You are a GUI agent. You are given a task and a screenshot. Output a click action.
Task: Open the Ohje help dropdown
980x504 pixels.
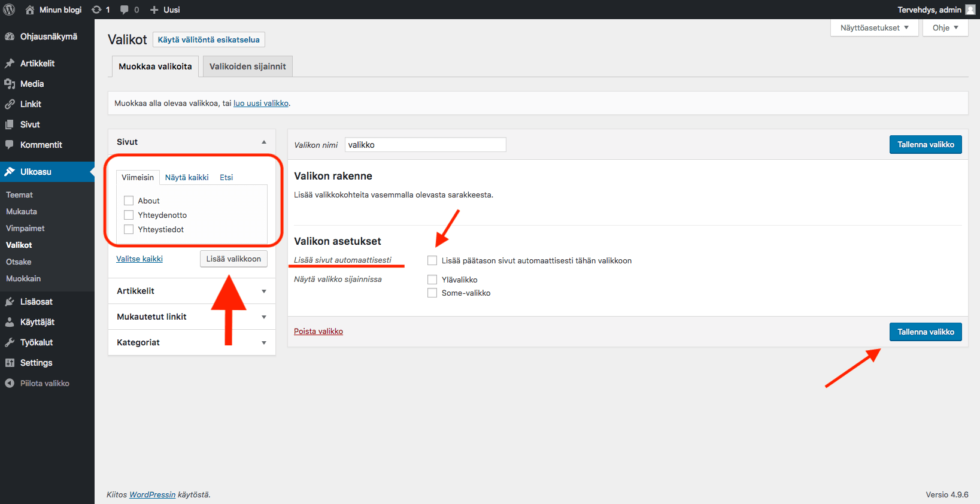click(x=945, y=28)
